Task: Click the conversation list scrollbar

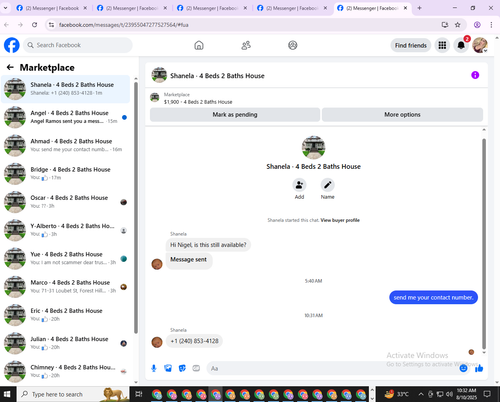Action: click(x=136, y=207)
